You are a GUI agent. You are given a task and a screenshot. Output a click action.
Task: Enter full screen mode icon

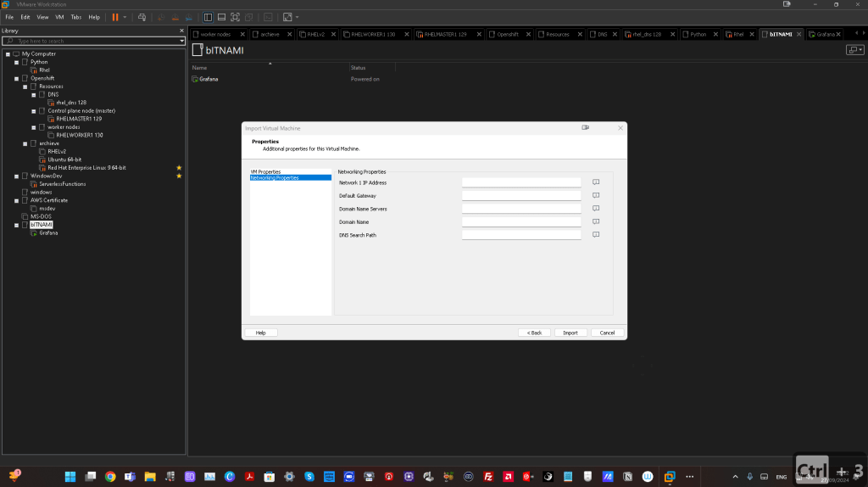click(236, 17)
